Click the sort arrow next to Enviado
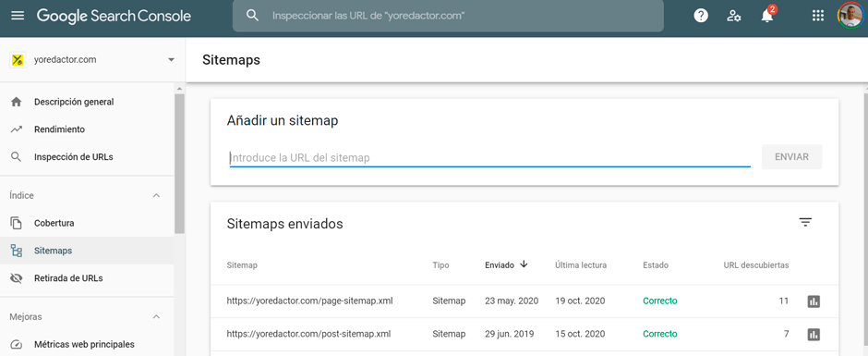The width and height of the screenshot is (868, 356). pyautogui.click(x=524, y=264)
